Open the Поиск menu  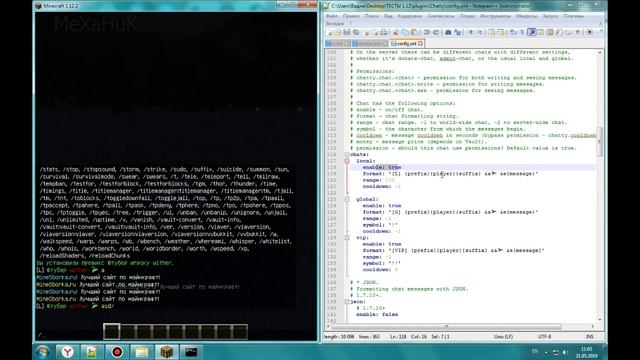pyautogui.click(x=371, y=16)
